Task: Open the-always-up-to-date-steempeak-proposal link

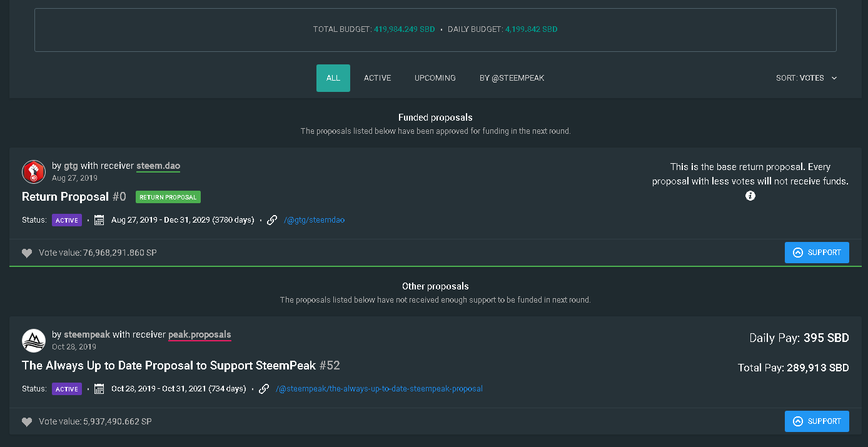Action: coord(379,389)
